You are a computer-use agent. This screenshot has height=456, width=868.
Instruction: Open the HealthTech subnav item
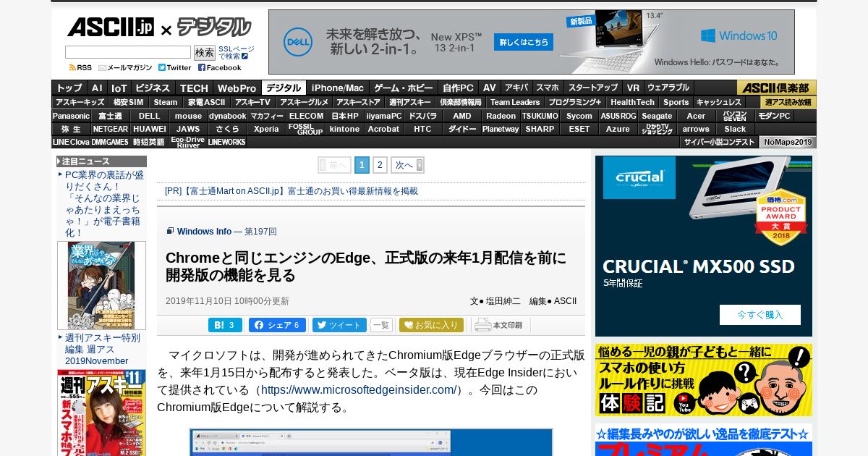[x=632, y=102]
